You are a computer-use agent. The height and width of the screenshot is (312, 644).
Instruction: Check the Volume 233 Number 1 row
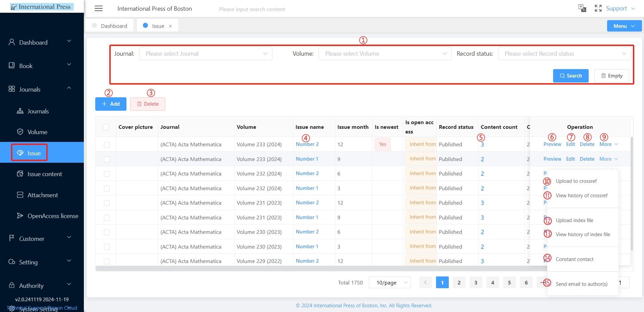(x=107, y=159)
